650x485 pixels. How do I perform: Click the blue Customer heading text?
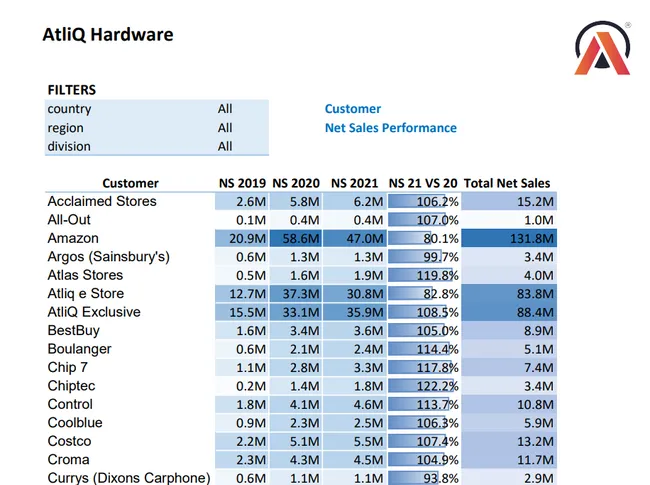(352, 109)
